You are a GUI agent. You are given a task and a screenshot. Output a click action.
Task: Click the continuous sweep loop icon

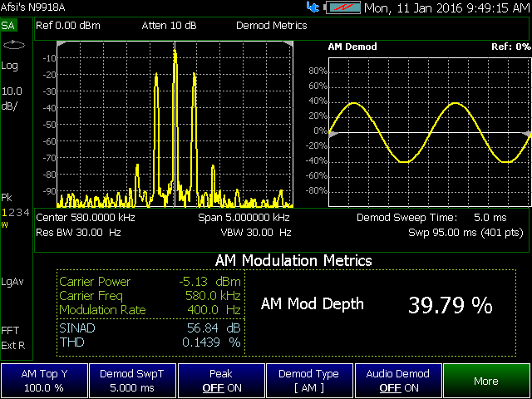14,45
